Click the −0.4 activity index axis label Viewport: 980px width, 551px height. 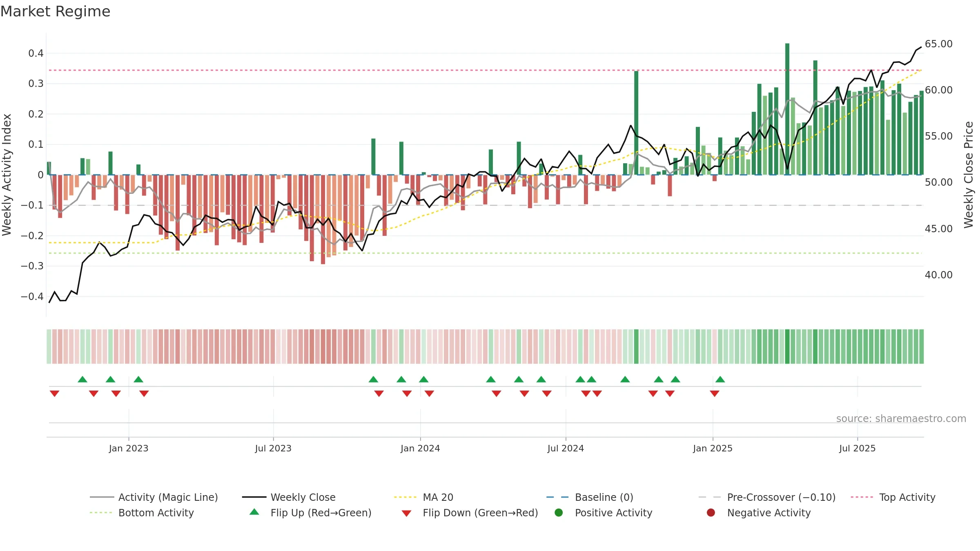tap(32, 296)
